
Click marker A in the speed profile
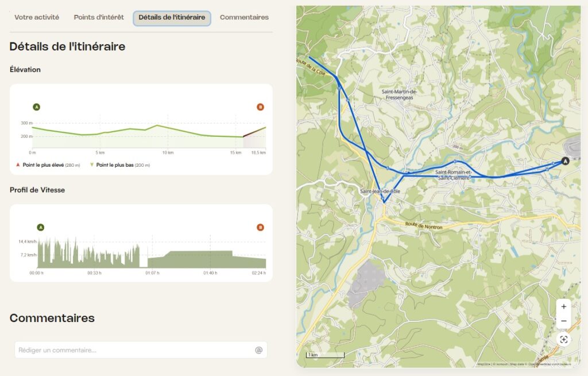(40, 227)
